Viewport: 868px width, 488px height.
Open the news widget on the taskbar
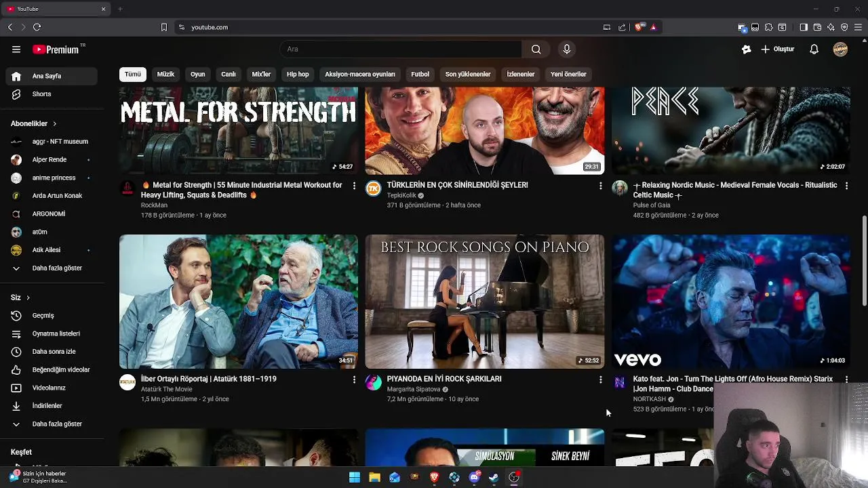tap(38, 477)
